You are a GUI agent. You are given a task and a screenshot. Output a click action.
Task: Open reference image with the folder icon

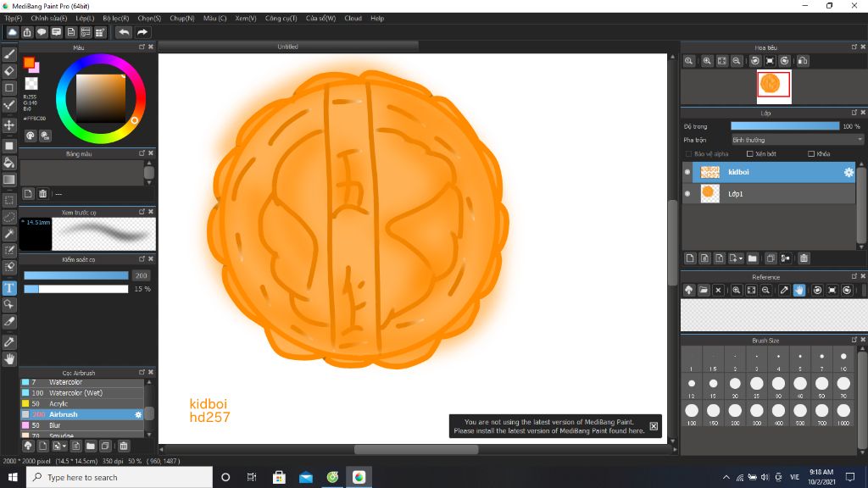coord(703,290)
